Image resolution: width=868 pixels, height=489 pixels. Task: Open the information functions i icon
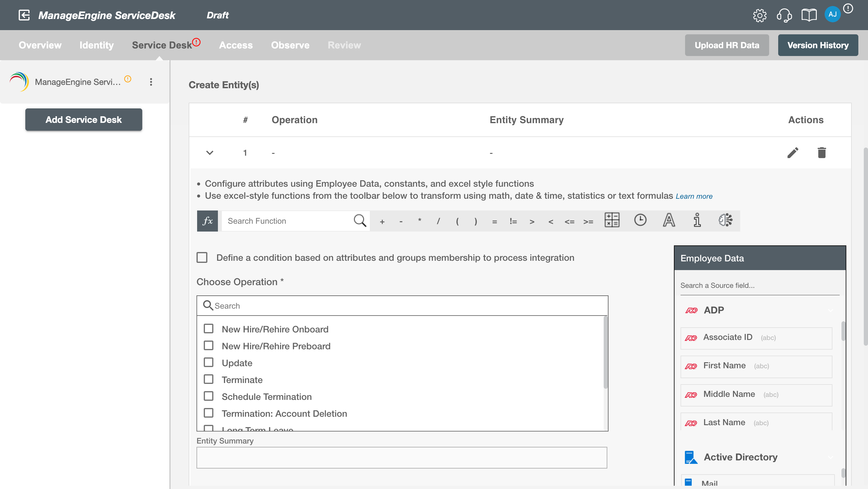(x=697, y=220)
